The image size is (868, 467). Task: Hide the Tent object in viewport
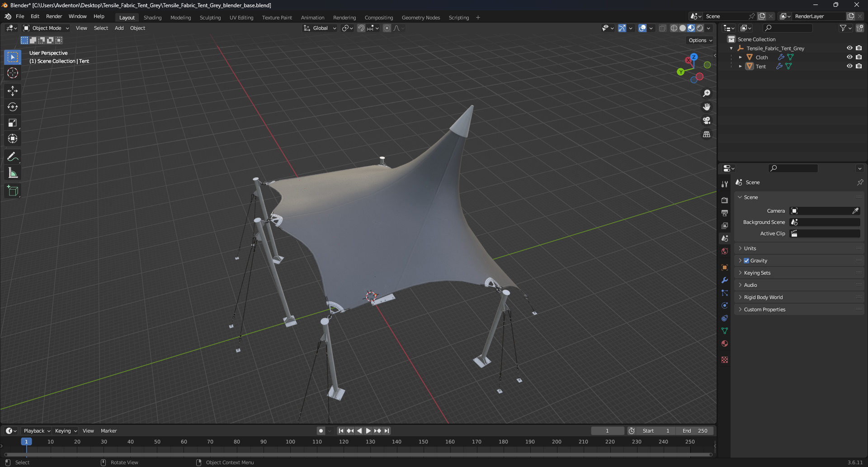coord(849,66)
